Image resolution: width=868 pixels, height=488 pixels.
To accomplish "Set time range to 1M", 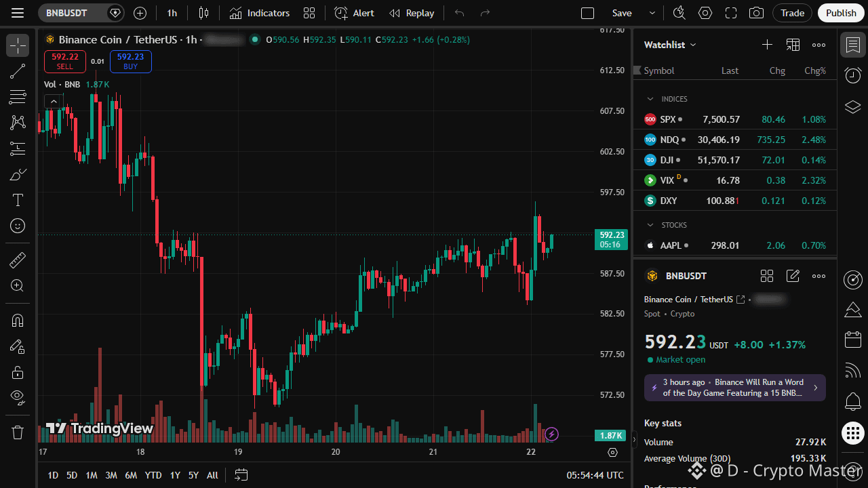I will (92, 475).
